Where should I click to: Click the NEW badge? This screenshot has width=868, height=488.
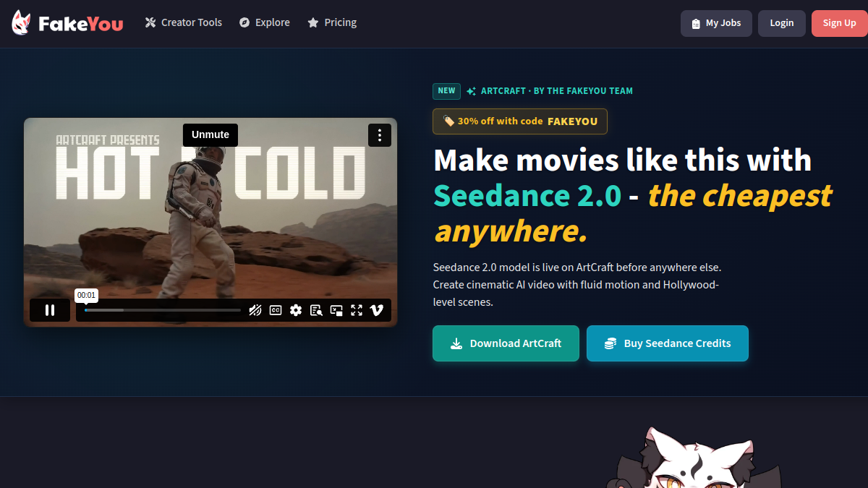point(446,91)
